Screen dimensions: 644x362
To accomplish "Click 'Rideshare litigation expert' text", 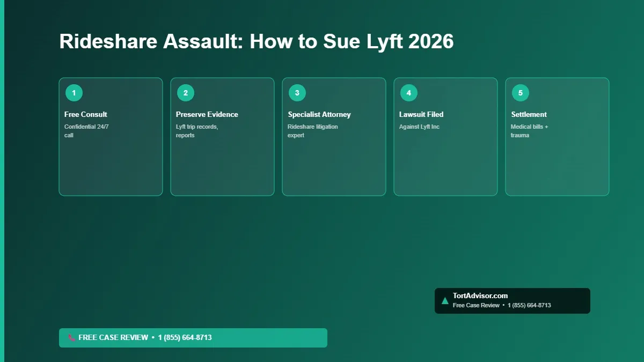I will (313, 131).
